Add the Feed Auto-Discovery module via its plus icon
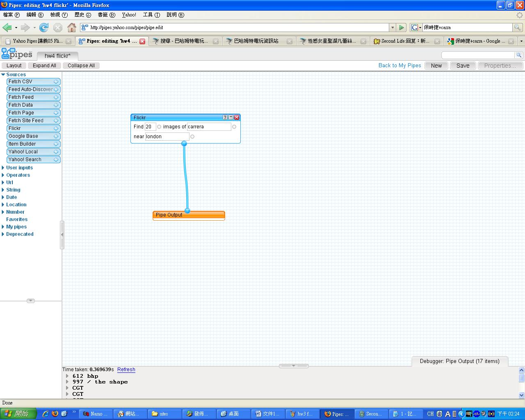 tap(56, 89)
